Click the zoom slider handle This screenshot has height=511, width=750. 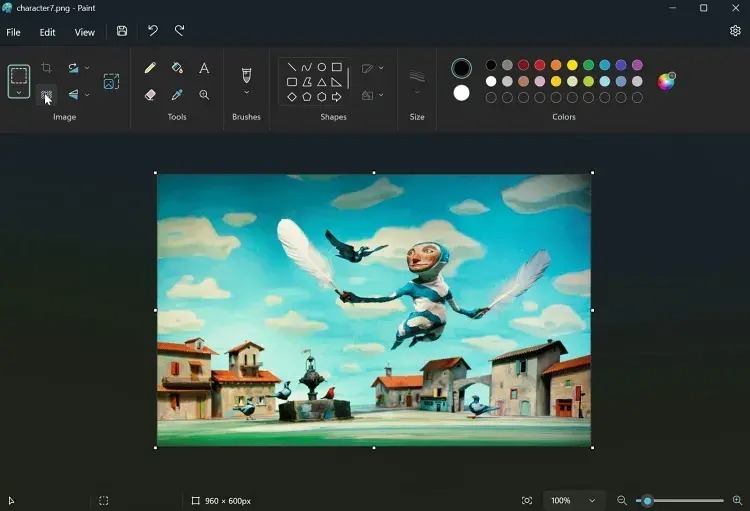click(x=647, y=501)
